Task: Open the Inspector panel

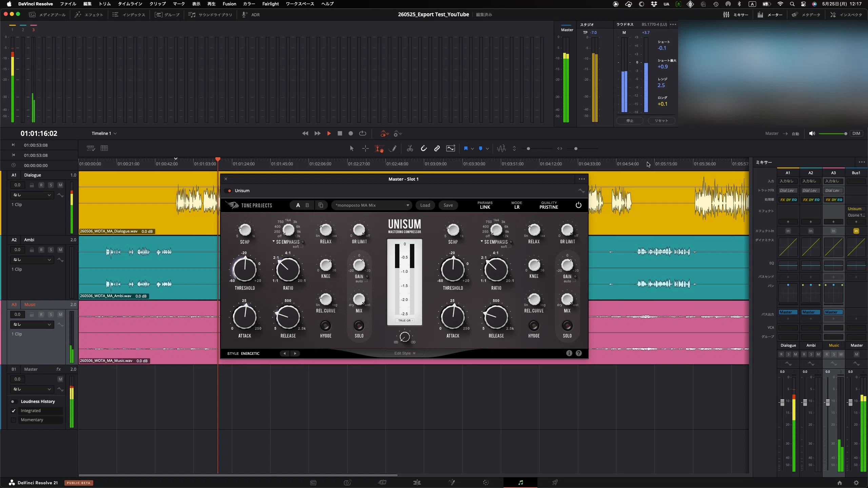Action: click(846, 15)
